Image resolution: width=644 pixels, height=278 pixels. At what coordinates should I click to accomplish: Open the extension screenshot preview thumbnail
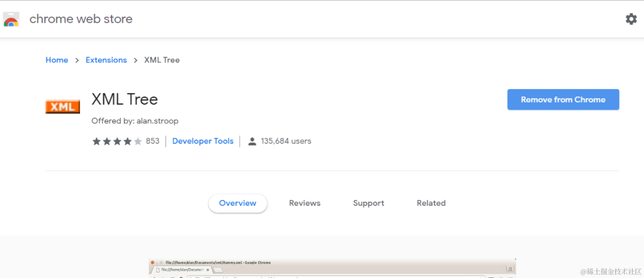pos(332,268)
